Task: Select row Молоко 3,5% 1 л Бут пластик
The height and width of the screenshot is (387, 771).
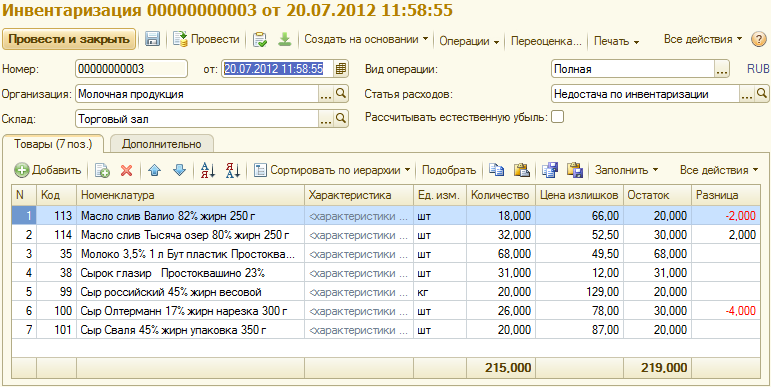Action: click(x=386, y=254)
